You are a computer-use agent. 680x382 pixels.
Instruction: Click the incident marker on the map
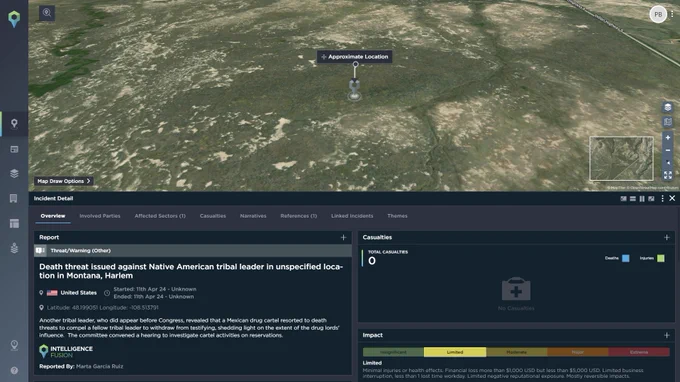[355, 90]
